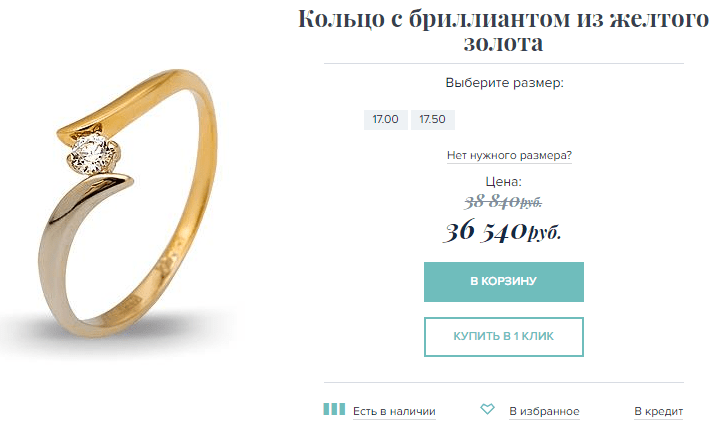Click the teal stock availability bars icon
This screenshot has width=716, height=429.
[334, 409]
